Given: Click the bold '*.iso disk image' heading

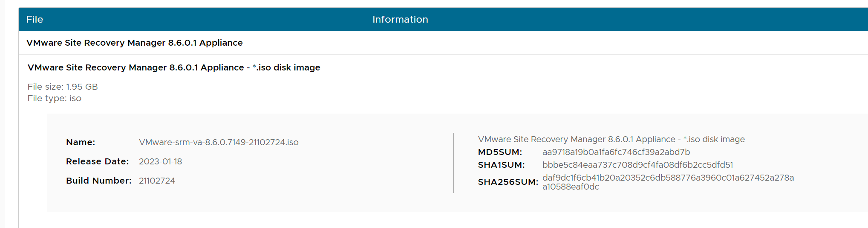Looking at the screenshot, I should pyautogui.click(x=174, y=67).
